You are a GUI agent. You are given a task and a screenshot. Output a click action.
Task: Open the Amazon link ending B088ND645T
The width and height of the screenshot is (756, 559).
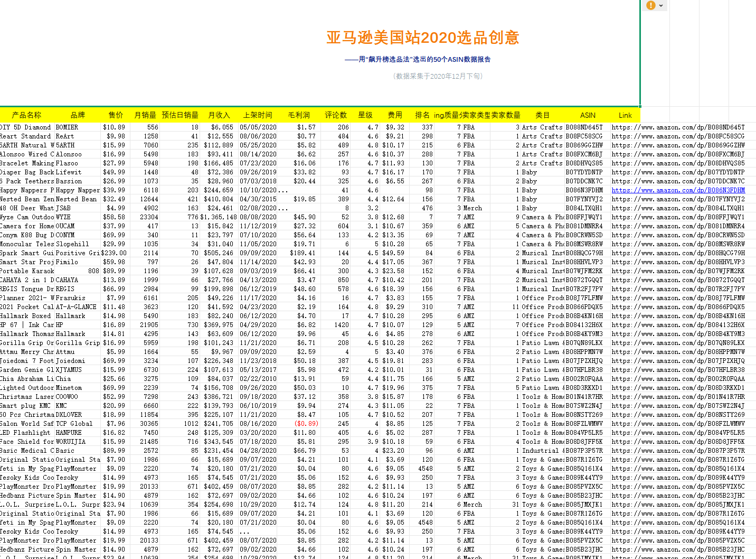coord(678,127)
